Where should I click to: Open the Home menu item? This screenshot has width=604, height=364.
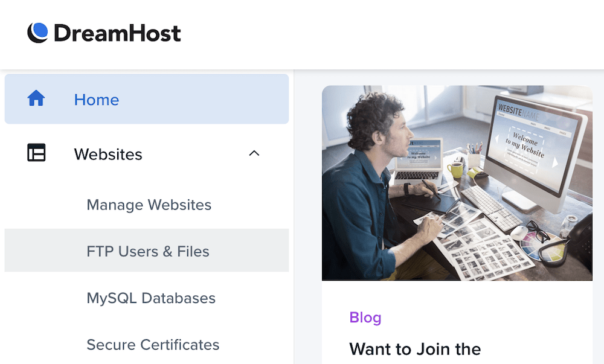(x=147, y=99)
